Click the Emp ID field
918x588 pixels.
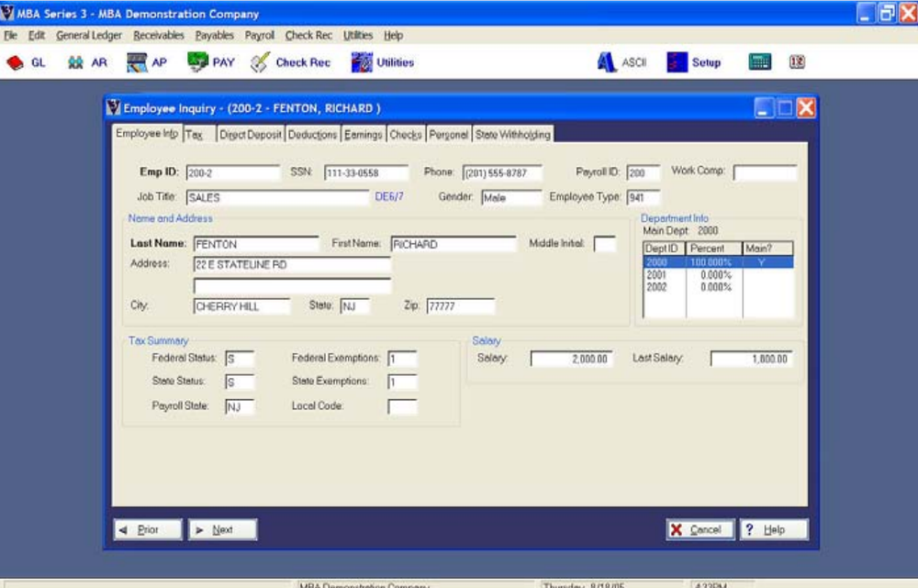[233, 172]
